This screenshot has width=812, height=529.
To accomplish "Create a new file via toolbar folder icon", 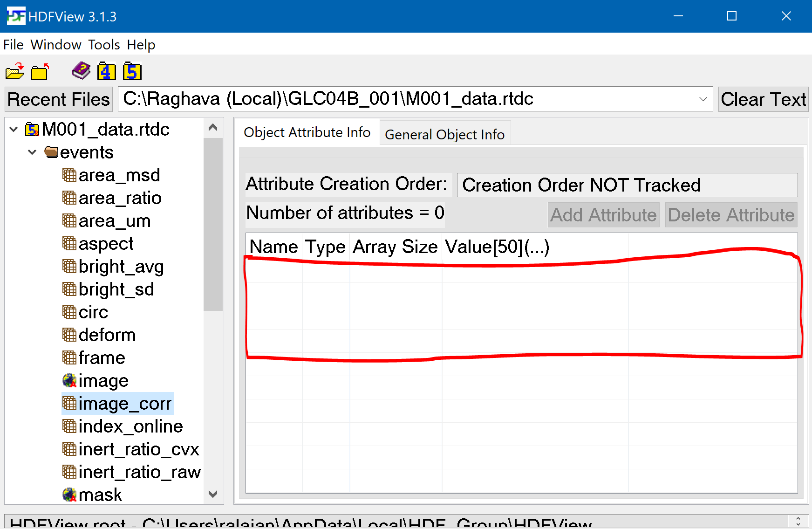I will coord(40,71).
